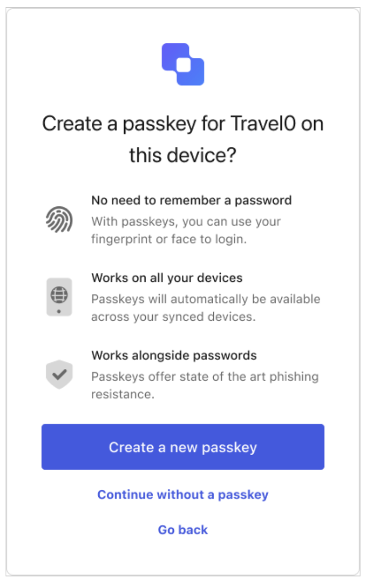Click the shield checkmark icon
Viewport: 370px width, 588px height.
[x=59, y=374]
